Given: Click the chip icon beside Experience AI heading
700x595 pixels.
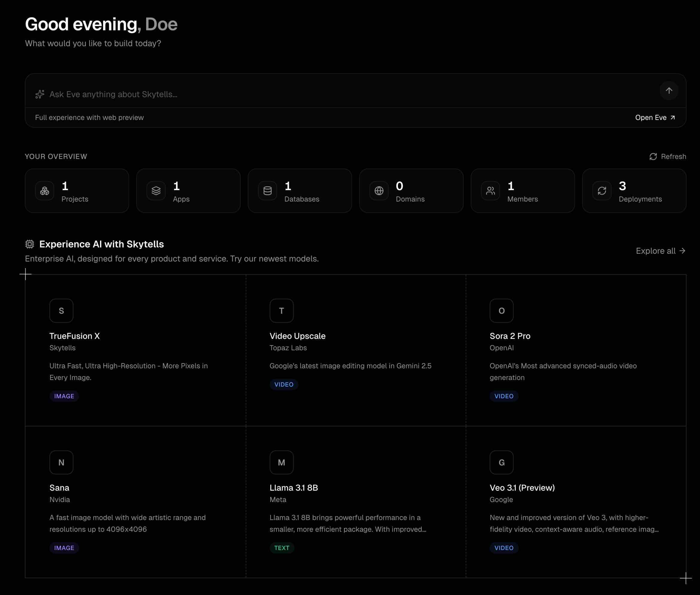Looking at the screenshot, I should tap(30, 244).
